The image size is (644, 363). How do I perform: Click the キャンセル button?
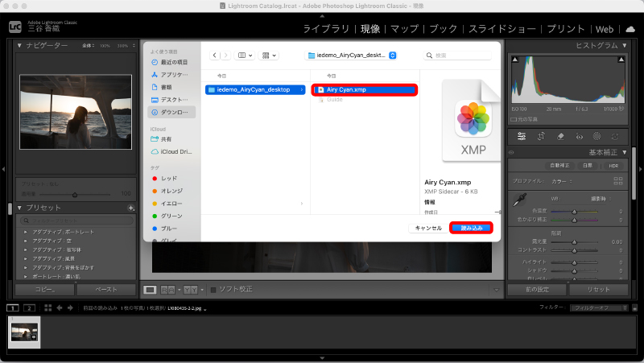point(427,228)
